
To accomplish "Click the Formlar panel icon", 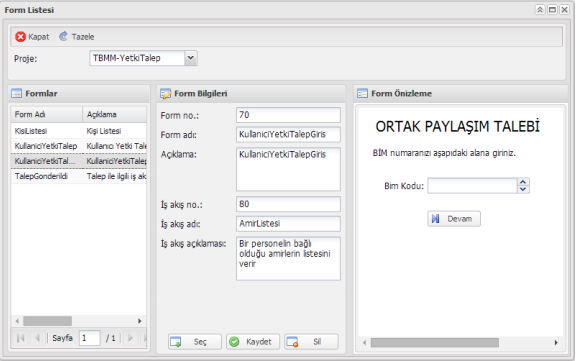I will pos(17,93).
